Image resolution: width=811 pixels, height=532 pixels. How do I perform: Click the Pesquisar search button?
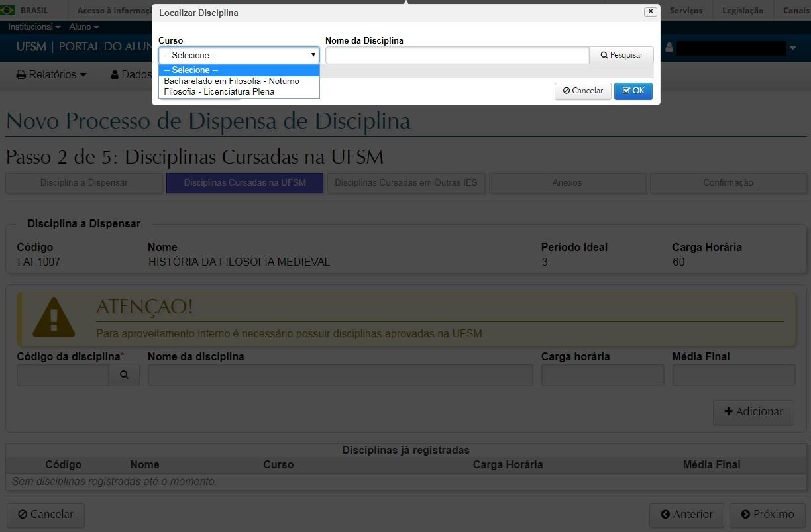click(x=621, y=56)
